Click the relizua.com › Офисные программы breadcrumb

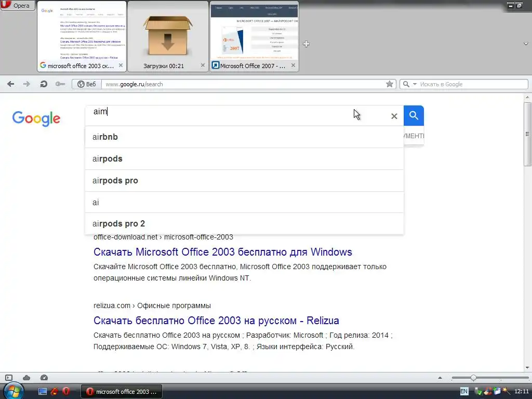(152, 305)
